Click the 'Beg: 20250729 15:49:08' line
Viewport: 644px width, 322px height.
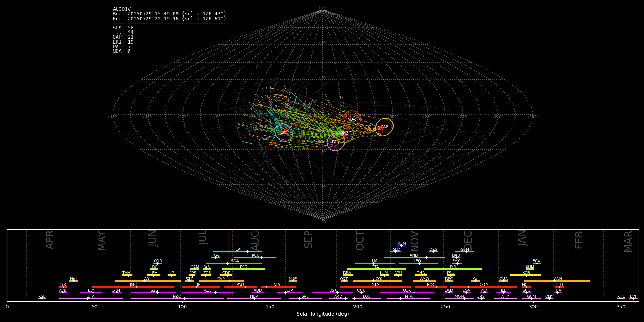[170, 14]
